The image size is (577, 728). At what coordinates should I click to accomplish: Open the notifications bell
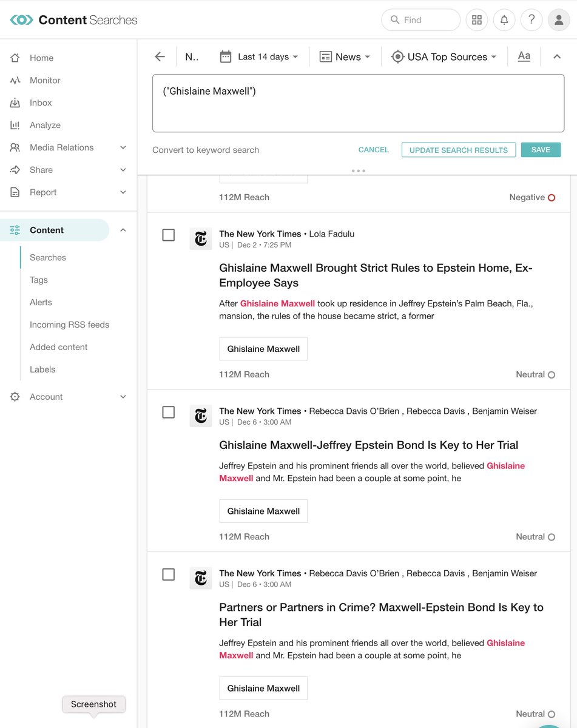[x=504, y=20]
